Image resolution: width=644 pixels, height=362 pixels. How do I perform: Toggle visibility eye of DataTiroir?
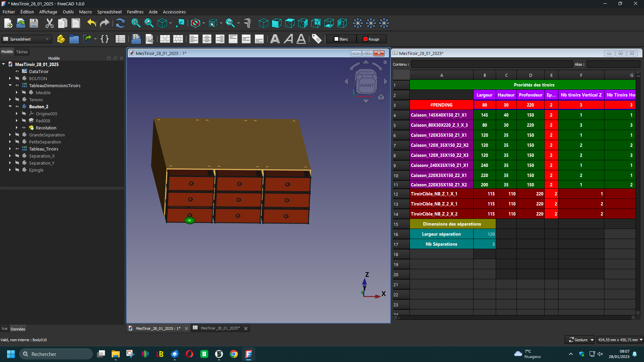point(17,71)
